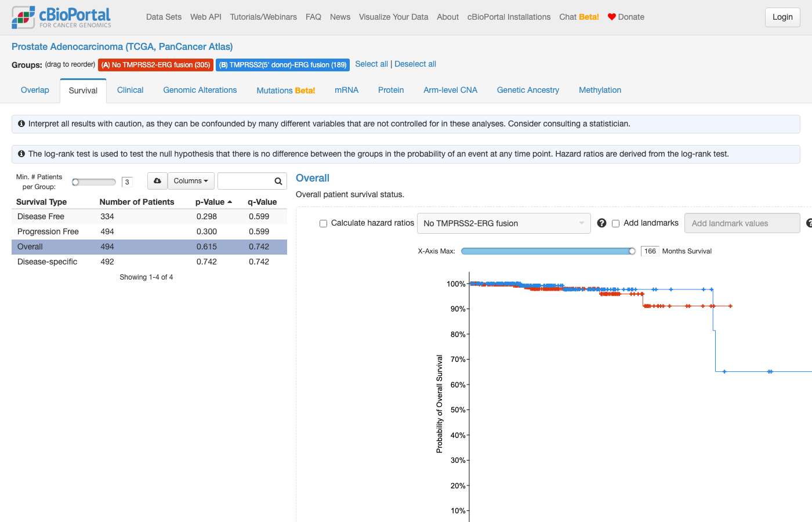812x522 pixels.
Task: Switch to the Methylation tab
Action: pyautogui.click(x=600, y=90)
